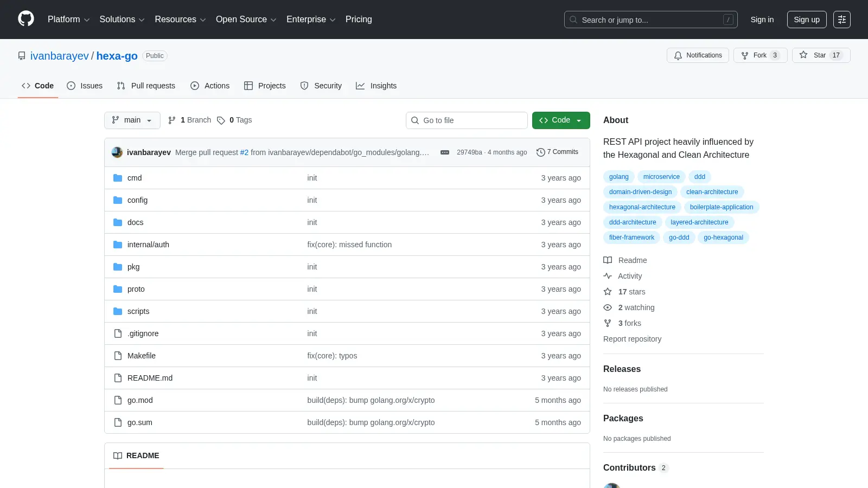Open the README tab in file preview
This screenshot has width=868, height=488.
136,456
